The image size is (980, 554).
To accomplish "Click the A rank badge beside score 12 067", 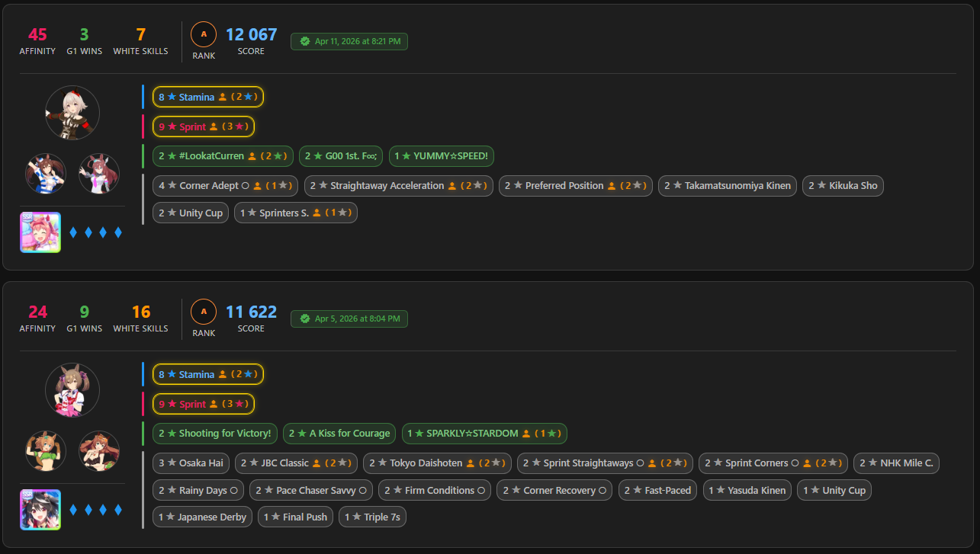I will (x=204, y=34).
